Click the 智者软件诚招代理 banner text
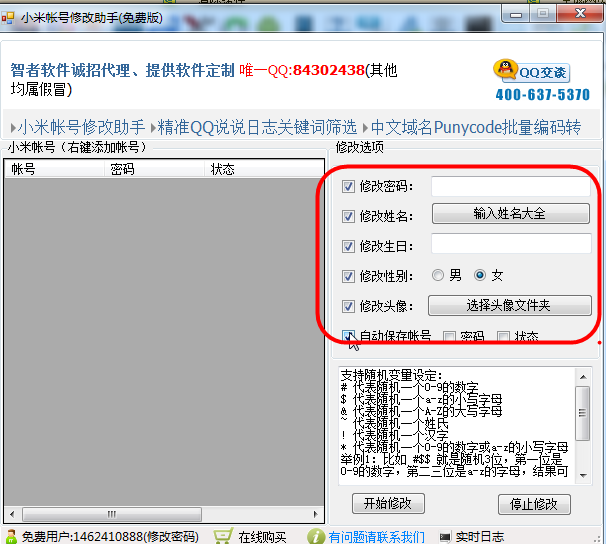The image size is (606, 544). pos(70,70)
